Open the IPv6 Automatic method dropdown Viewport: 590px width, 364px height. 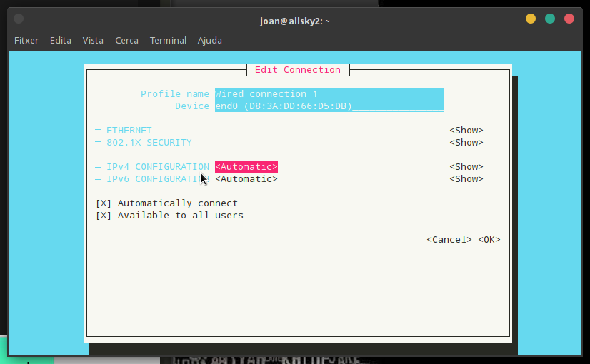(246, 178)
